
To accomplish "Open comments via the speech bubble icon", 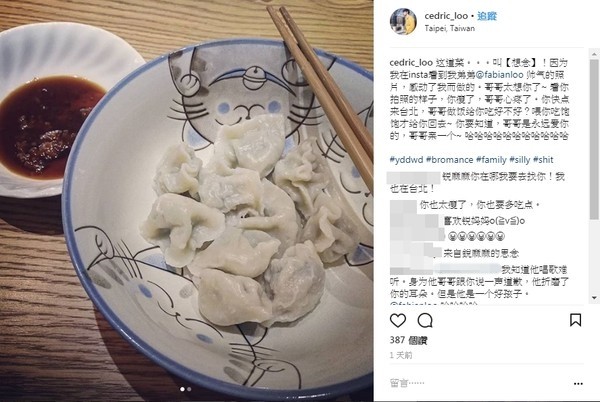I will click(x=425, y=320).
